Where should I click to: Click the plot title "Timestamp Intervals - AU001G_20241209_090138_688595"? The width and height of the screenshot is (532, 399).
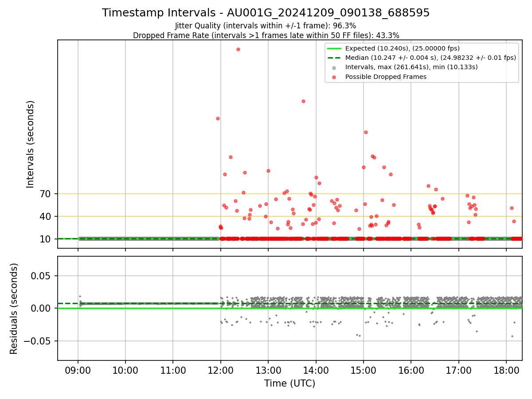(266, 13)
